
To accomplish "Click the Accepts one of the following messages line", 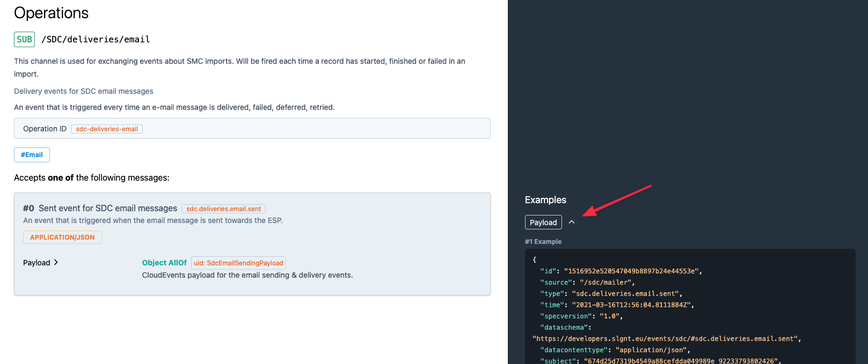I will 92,177.
